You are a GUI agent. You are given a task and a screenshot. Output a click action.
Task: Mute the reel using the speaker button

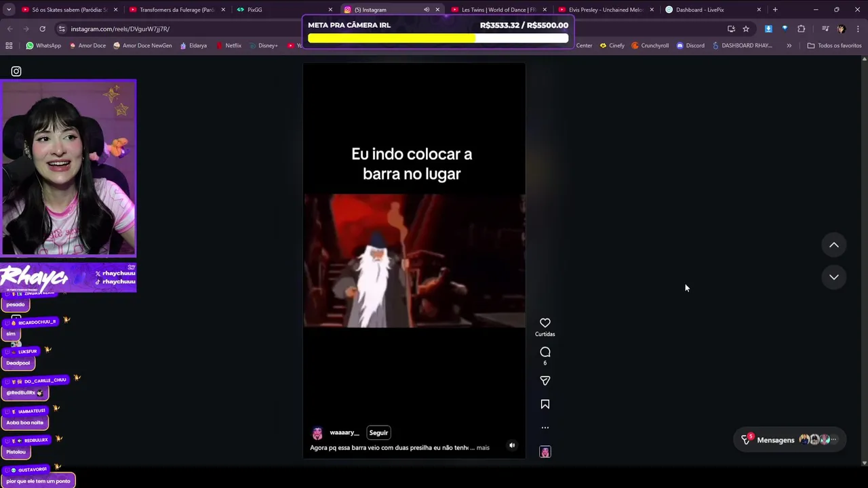point(512,445)
